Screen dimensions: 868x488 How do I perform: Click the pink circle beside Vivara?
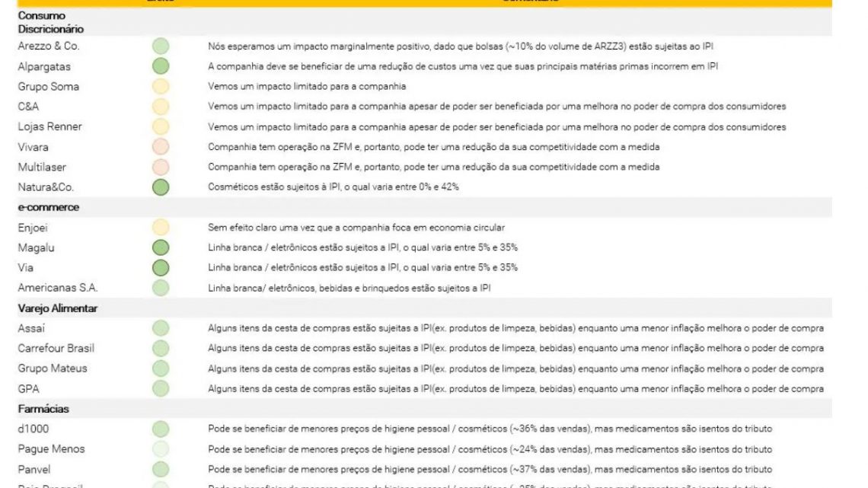[161, 147]
